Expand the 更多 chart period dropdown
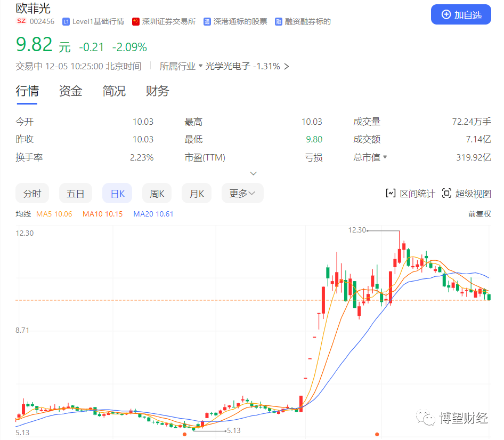504x440 pixels. pos(242,194)
